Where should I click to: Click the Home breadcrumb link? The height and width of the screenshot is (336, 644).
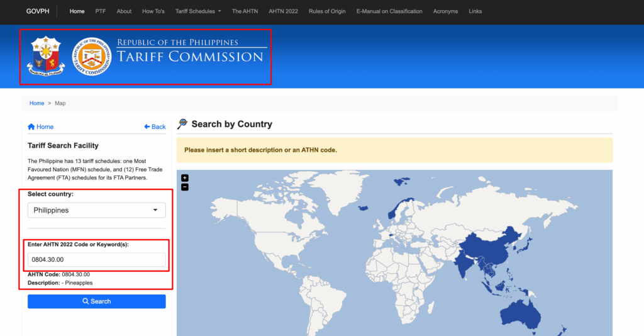[36, 103]
